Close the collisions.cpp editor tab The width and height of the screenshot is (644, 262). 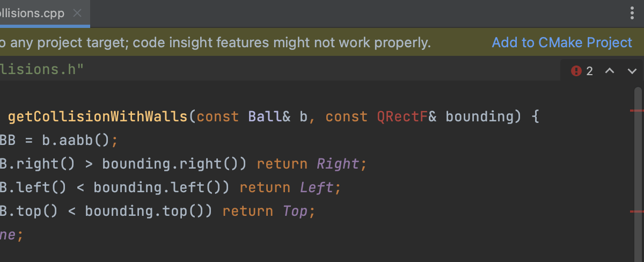click(77, 13)
